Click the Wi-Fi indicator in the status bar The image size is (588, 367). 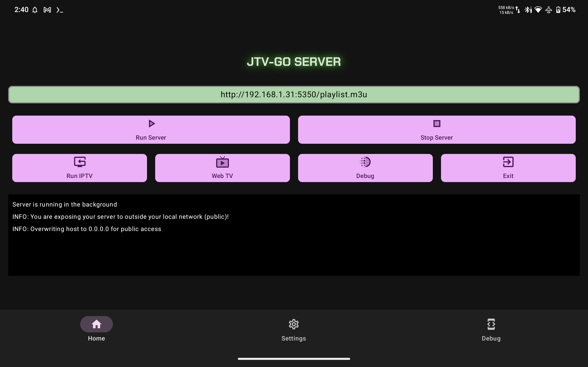pos(538,10)
